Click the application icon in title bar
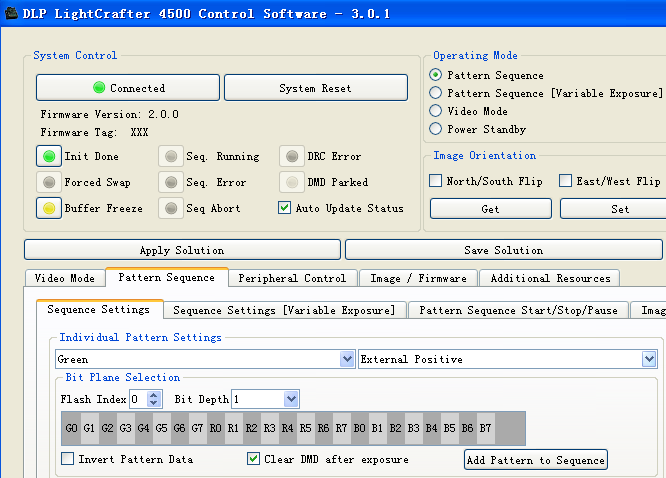Viewport: 666px width, 478px height. [x=11, y=13]
